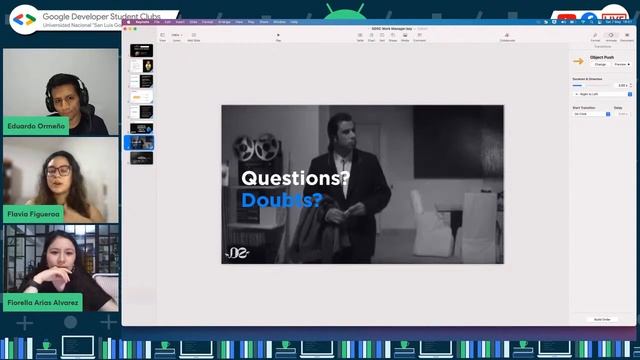Open the Help menu
The width and height of the screenshot is (640, 360).
click(x=294, y=22)
